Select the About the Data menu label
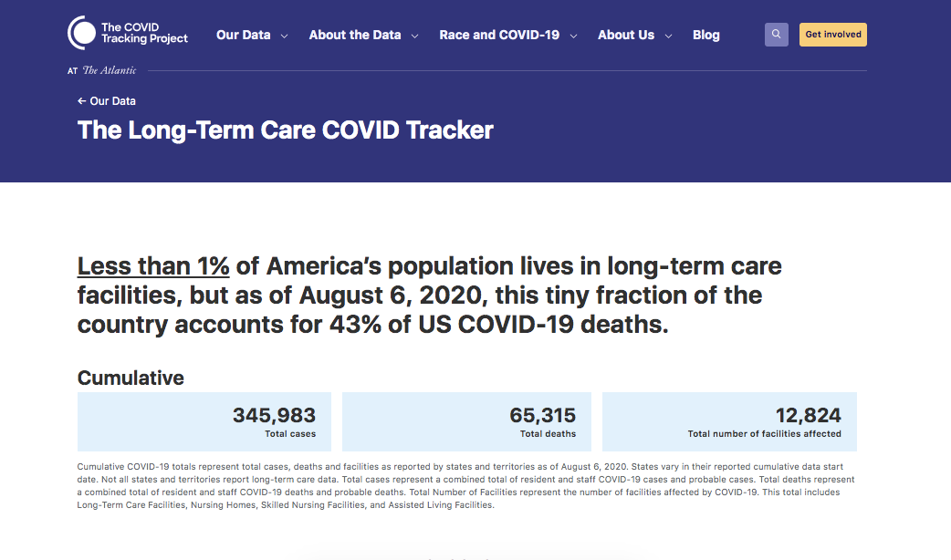 [x=355, y=35]
